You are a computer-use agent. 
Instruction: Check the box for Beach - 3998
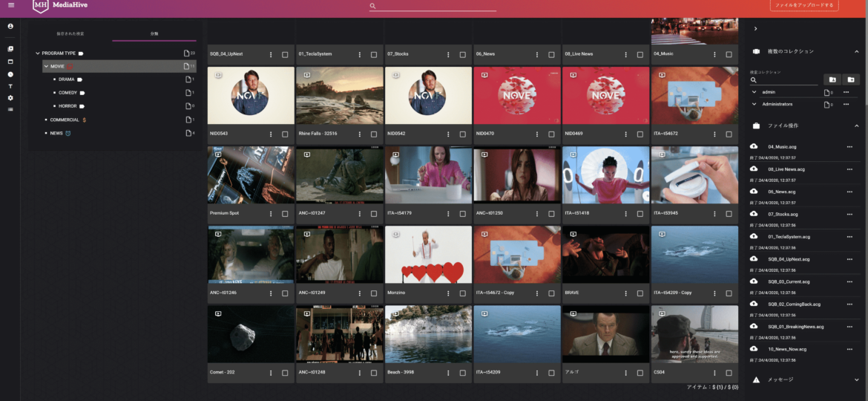pyautogui.click(x=462, y=373)
